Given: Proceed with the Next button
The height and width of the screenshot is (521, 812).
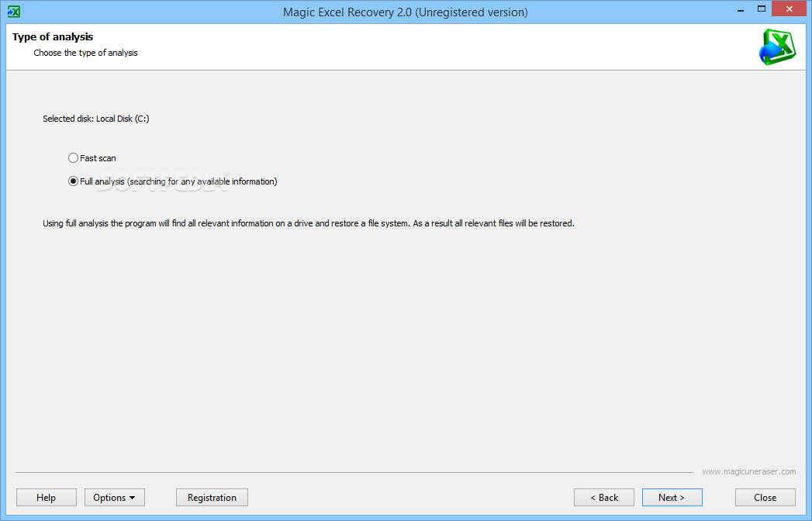Looking at the screenshot, I should 672,497.
